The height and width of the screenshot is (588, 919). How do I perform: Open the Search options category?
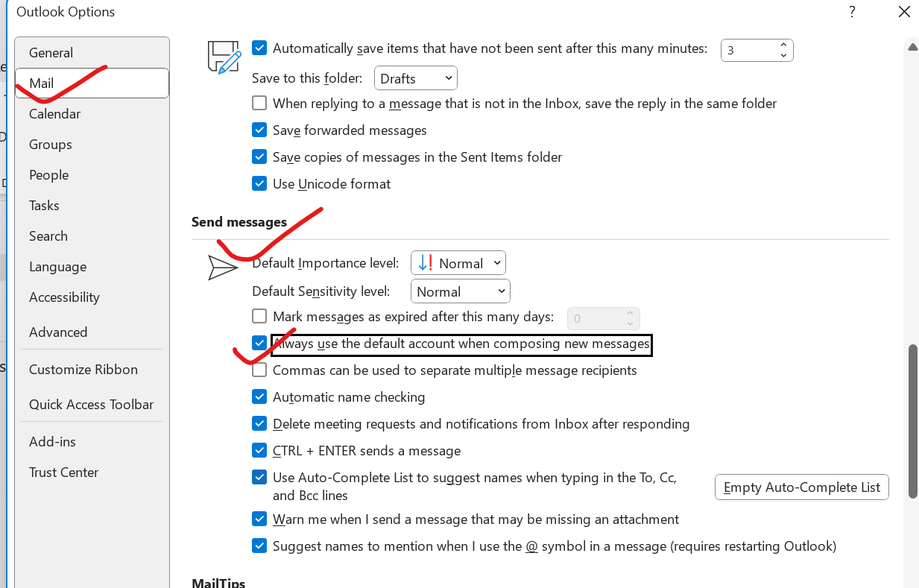[92, 236]
